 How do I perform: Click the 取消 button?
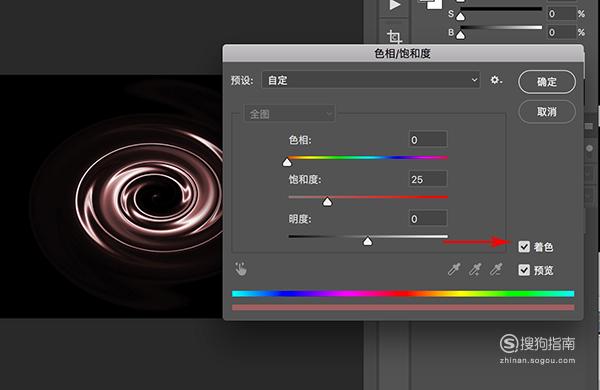pos(546,112)
